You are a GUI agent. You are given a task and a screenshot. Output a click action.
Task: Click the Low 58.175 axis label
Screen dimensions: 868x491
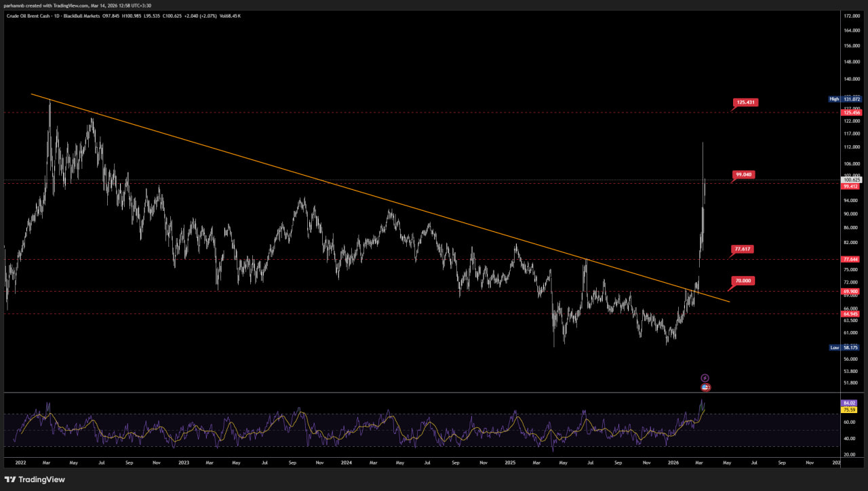[x=845, y=347]
